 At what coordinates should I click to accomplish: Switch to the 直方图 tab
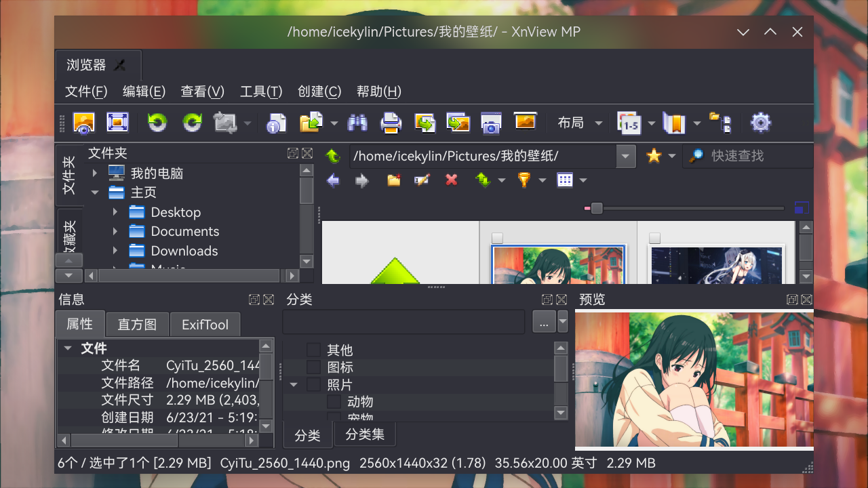(x=137, y=324)
